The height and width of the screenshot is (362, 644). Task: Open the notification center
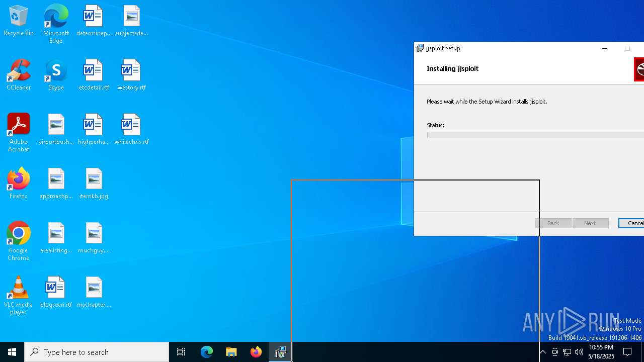[627, 352]
